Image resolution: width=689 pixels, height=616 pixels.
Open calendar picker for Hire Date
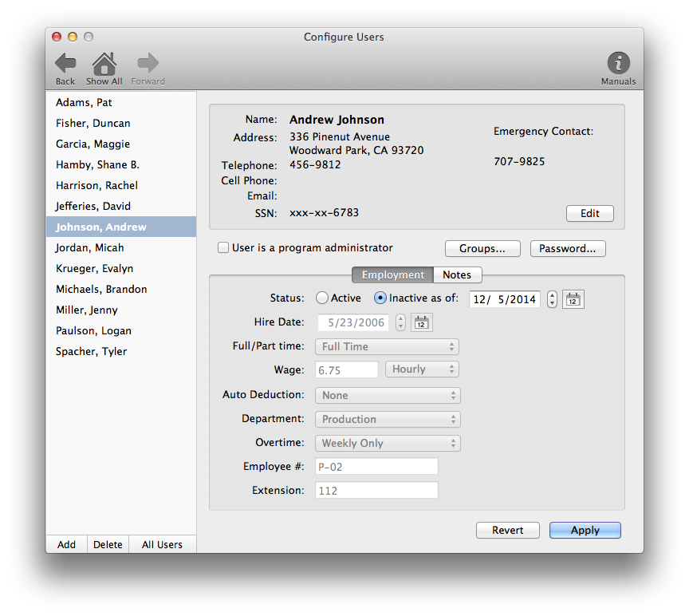(x=421, y=322)
